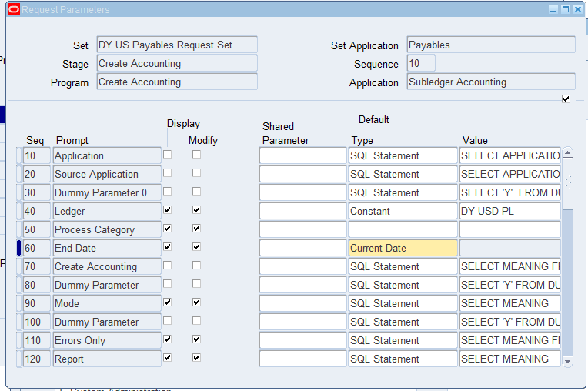The width and height of the screenshot is (588, 391).
Task: Click the Set field DY US Payables Request Set
Action: tap(177, 45)
